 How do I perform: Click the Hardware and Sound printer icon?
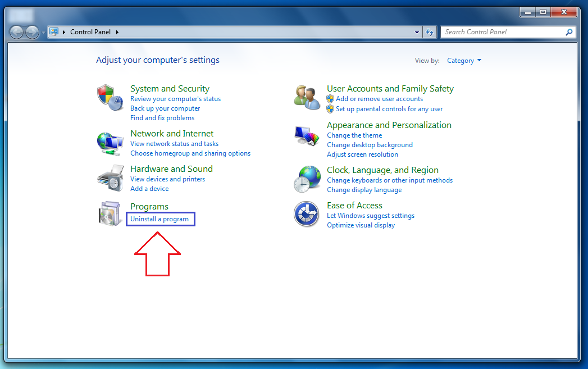tap(111, 178)
